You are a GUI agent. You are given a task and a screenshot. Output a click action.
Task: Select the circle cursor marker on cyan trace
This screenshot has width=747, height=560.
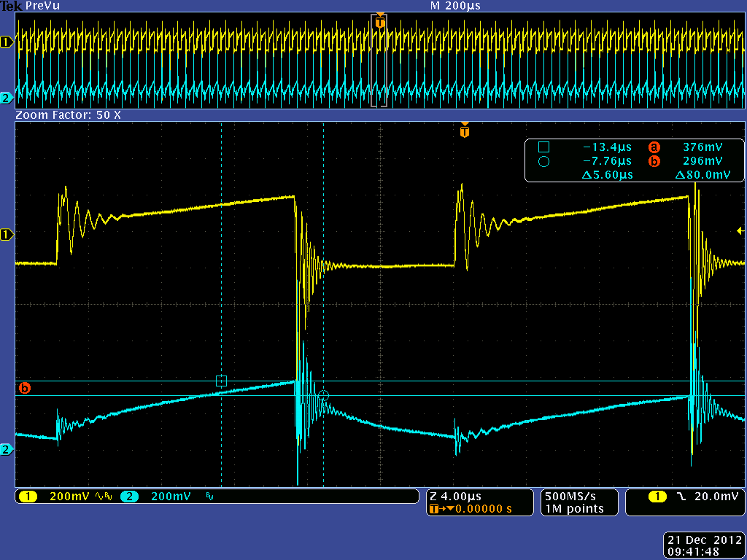coord(323,396)
